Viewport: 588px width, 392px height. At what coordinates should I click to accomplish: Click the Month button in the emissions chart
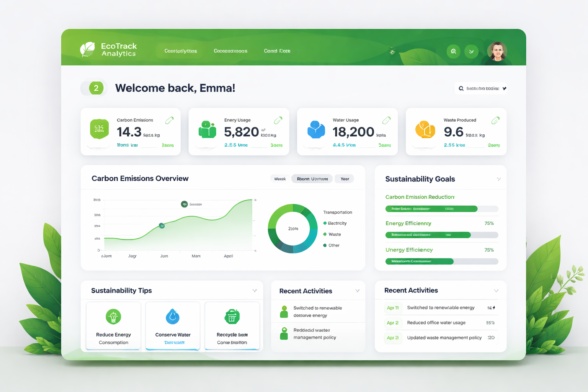[x=311, y=178]
